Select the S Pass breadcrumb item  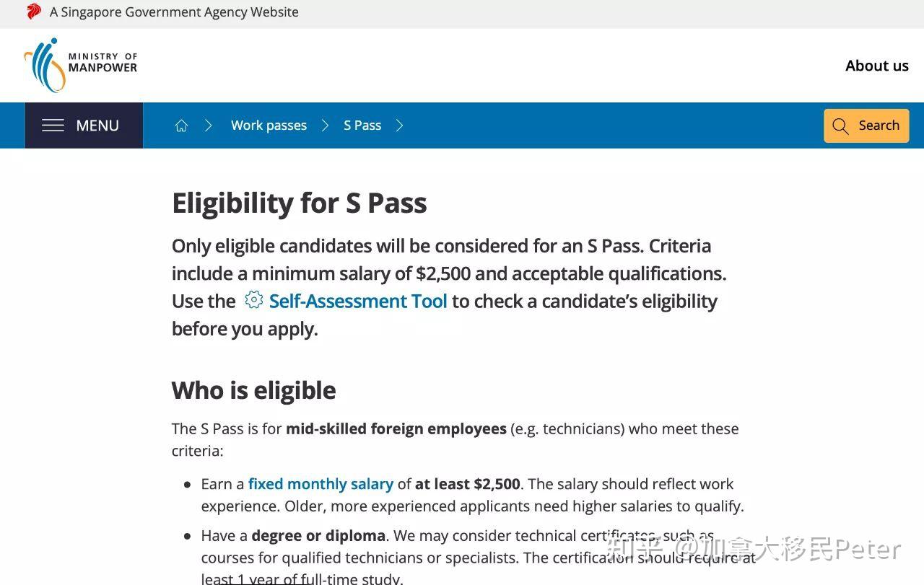pos(362,126)
